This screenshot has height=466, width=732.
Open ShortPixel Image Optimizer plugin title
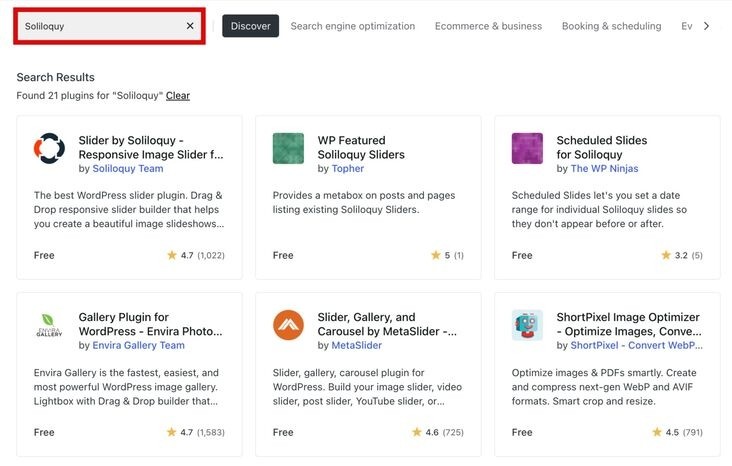pyautogui.click(x=629, y=324)
